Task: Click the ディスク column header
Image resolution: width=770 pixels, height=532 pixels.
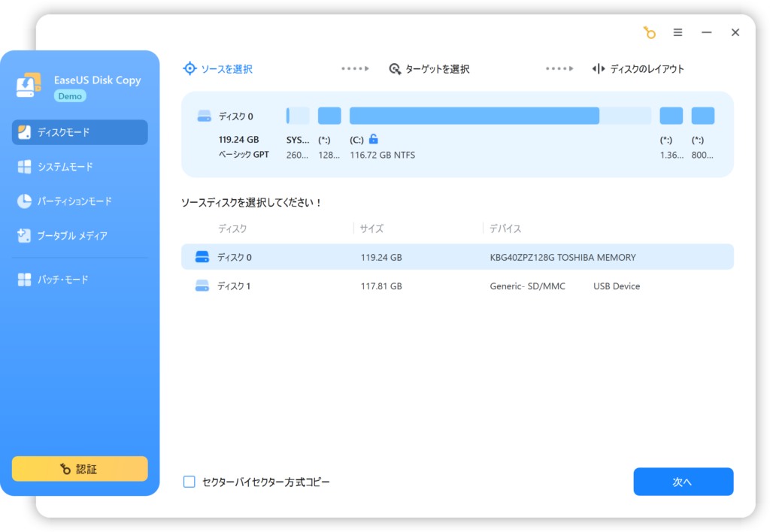Action: point(232,228)
